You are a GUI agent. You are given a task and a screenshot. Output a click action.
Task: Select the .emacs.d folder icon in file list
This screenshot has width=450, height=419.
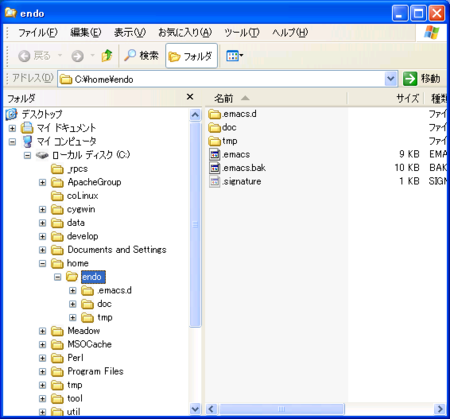click(215, 114)
